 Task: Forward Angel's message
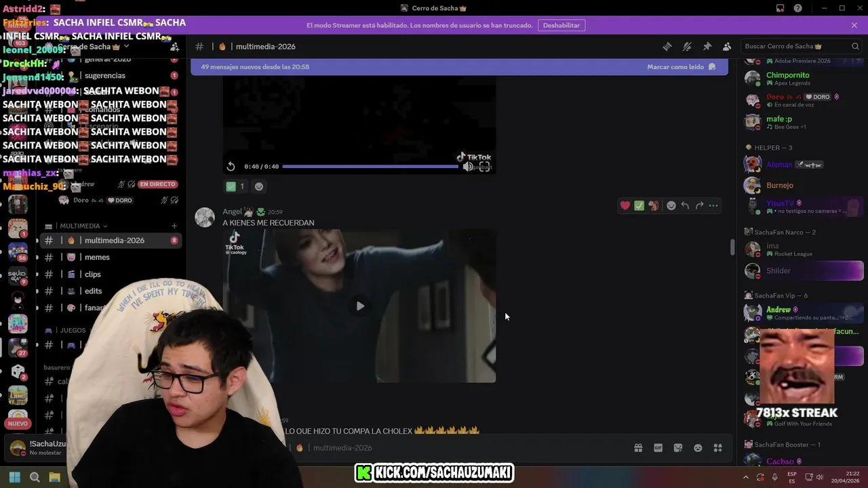tap(699, 205)
